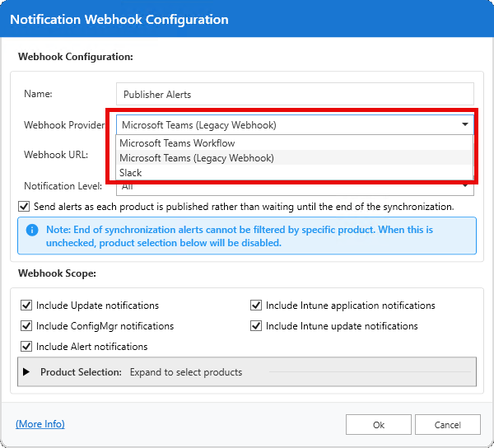Click the Expand to select products text
Image resolution: width=494 pixels, height=448 pixels.
tap(186, 372)
